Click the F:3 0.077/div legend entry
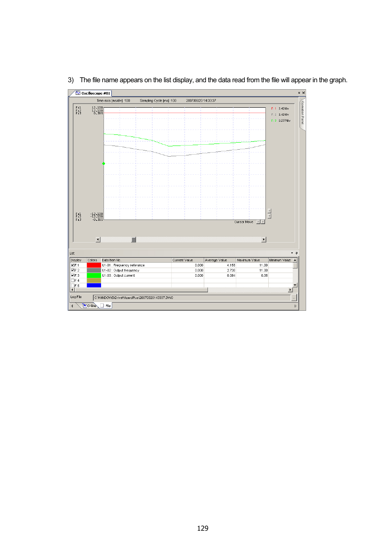The image size is (392, 555). 281,121
